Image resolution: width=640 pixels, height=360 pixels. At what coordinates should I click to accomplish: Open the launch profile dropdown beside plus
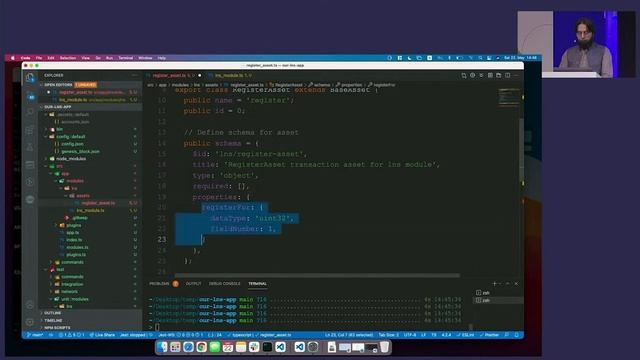tap(500, 283)
